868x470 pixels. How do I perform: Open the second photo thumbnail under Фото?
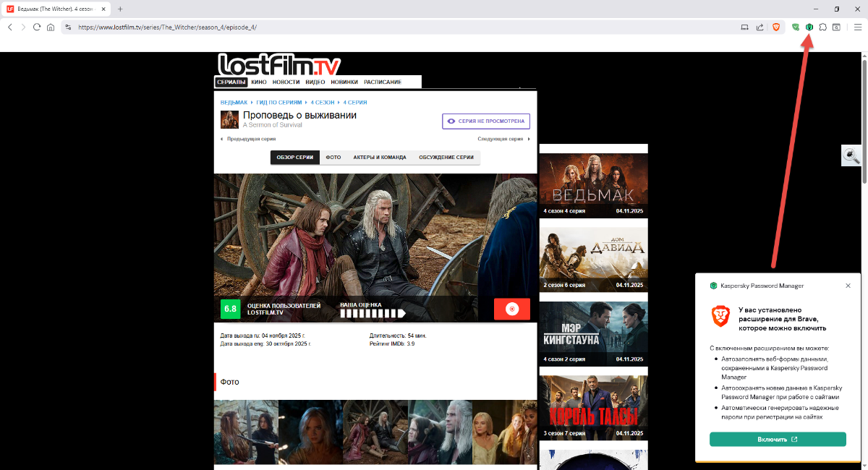310,432
